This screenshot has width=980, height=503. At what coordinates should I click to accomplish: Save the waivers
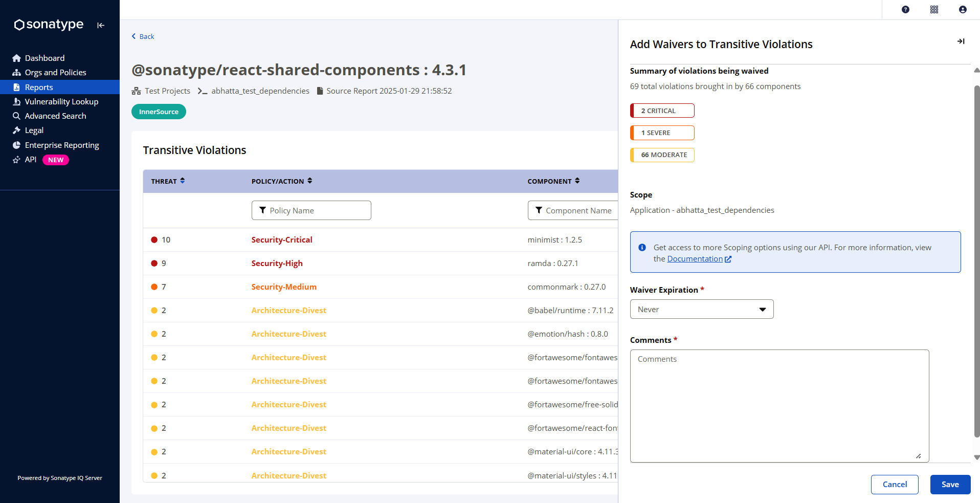pos(950,485)
